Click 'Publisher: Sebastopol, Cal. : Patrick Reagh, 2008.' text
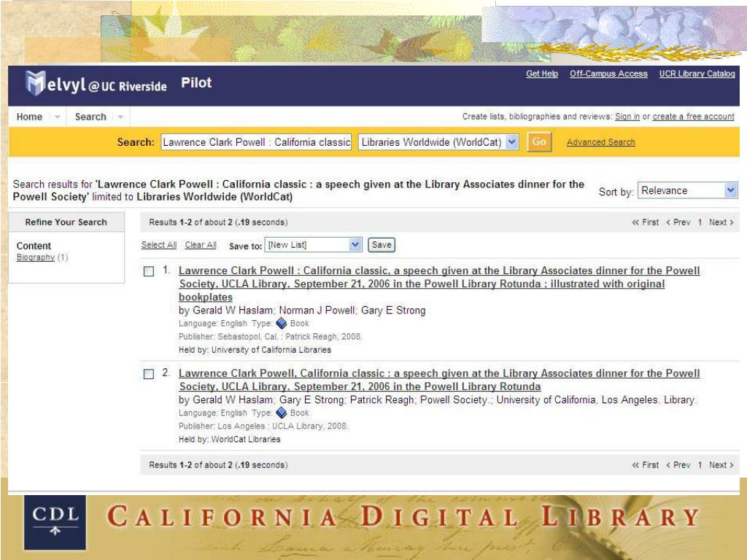The image size is (747, 560). pyautogui.click(x=271, y=336)
